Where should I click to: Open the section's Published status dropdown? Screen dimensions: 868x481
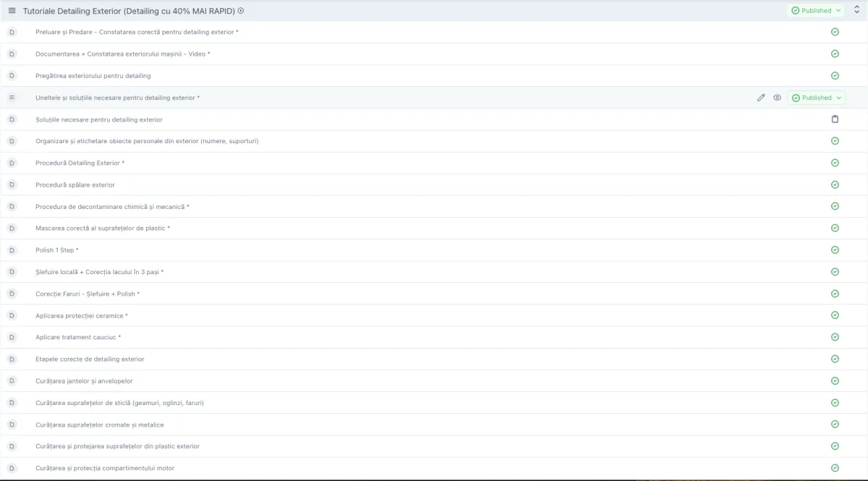tap(816, 10)
